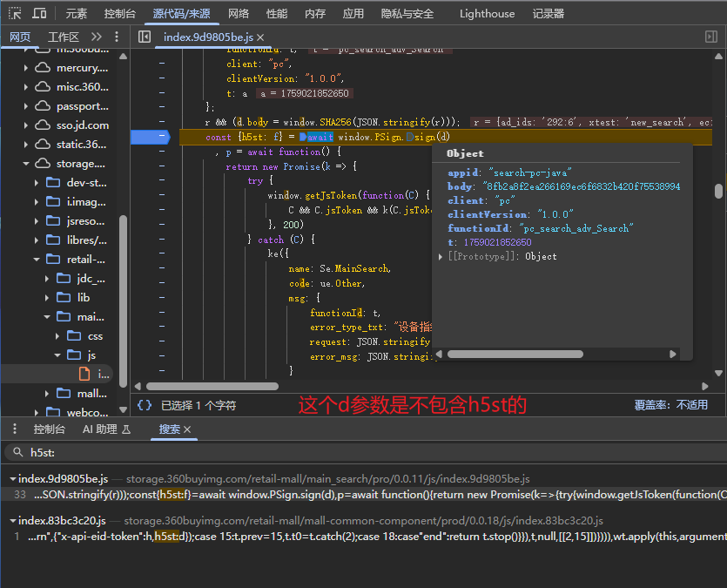Open the 内存 tab

coord(315,14)
